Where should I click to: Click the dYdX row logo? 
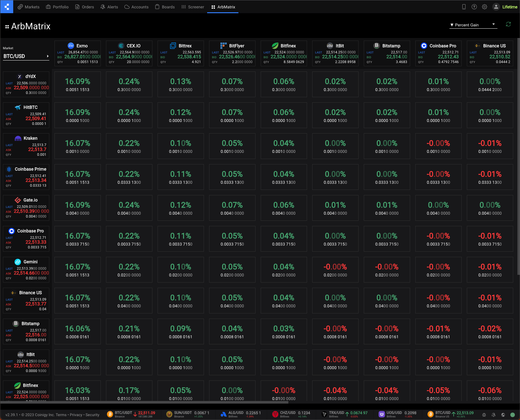tap(20, 76)
